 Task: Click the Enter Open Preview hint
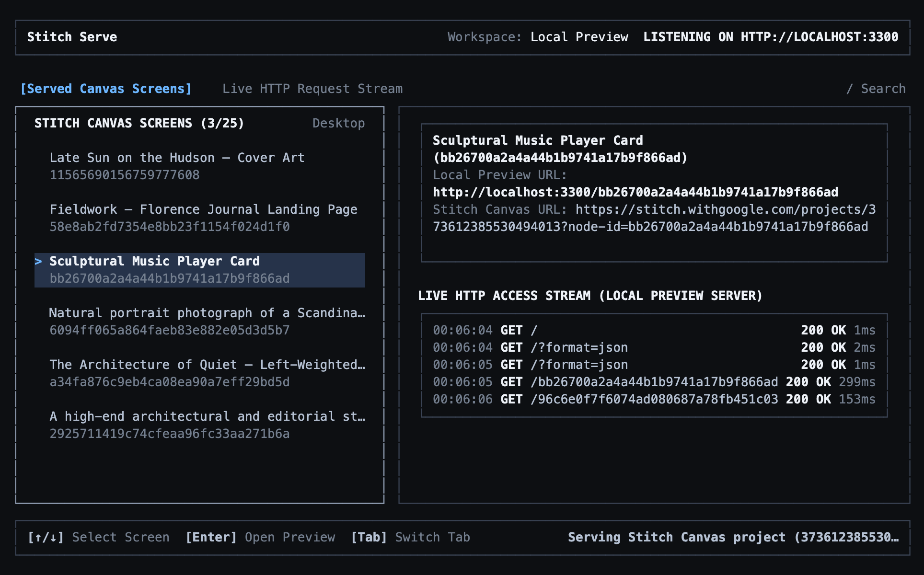pyautogui.click(x=260, y=537)
